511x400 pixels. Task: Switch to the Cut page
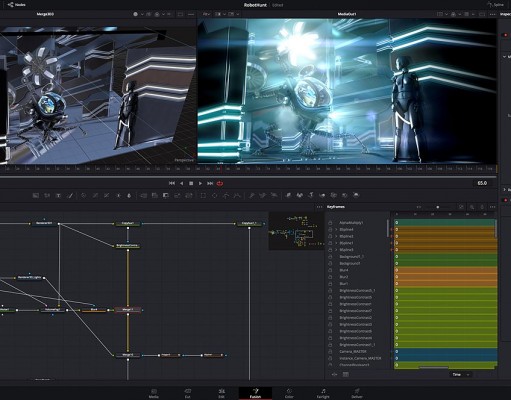tap(188, 393)
